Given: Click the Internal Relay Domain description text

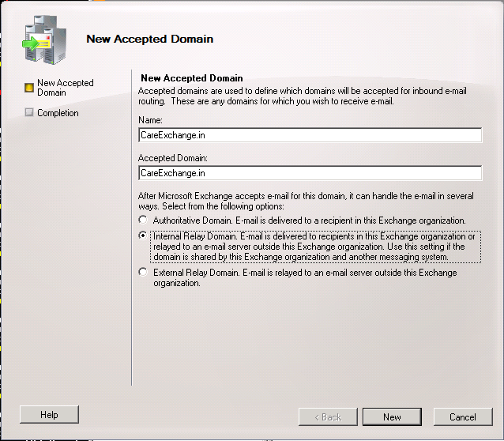Looking at the screenshot, I should (x=316, y=247).
